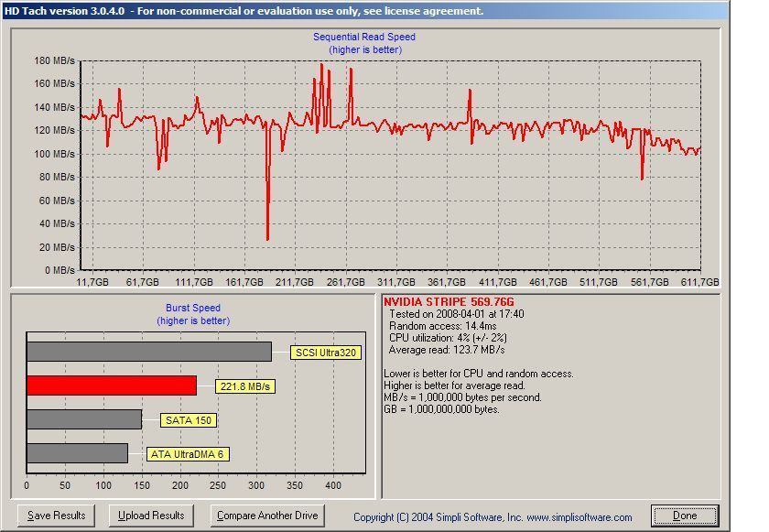Click the 'CPU utilization: 4% (+/- 2%)' line
This screenshot has height=532, width=769.
tap(448, 338)
